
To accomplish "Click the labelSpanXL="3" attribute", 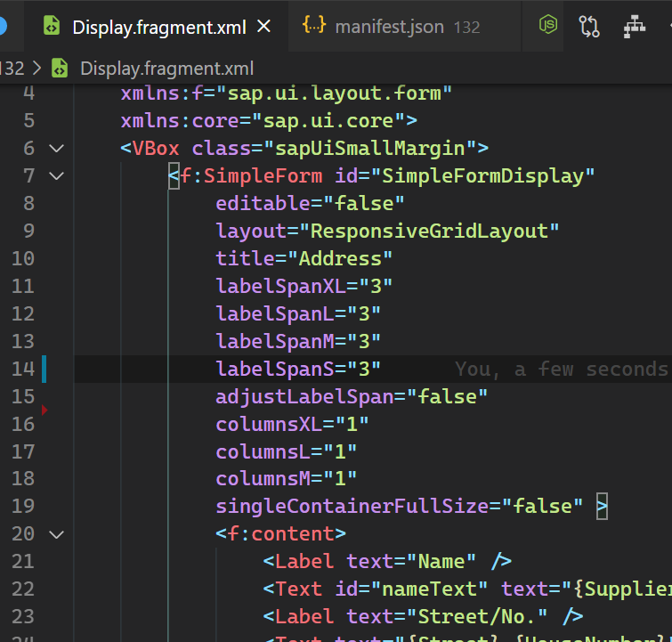I will click(304, 287).
